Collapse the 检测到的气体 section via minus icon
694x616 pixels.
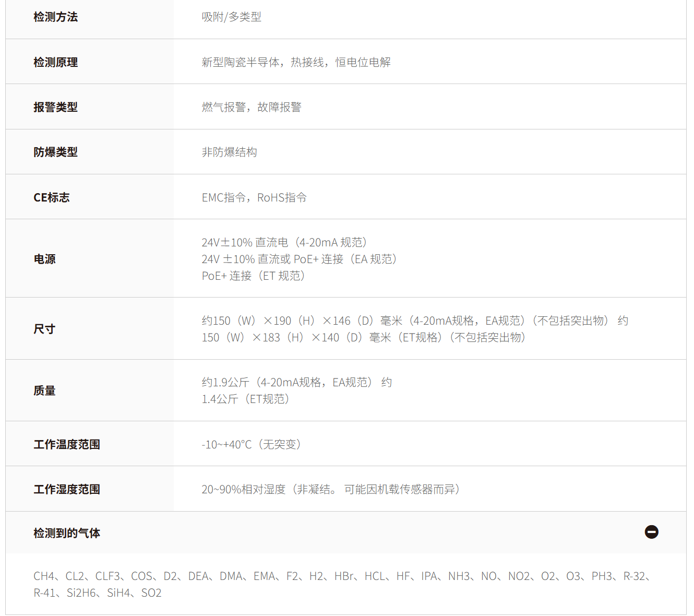click(x=651, y=532)
